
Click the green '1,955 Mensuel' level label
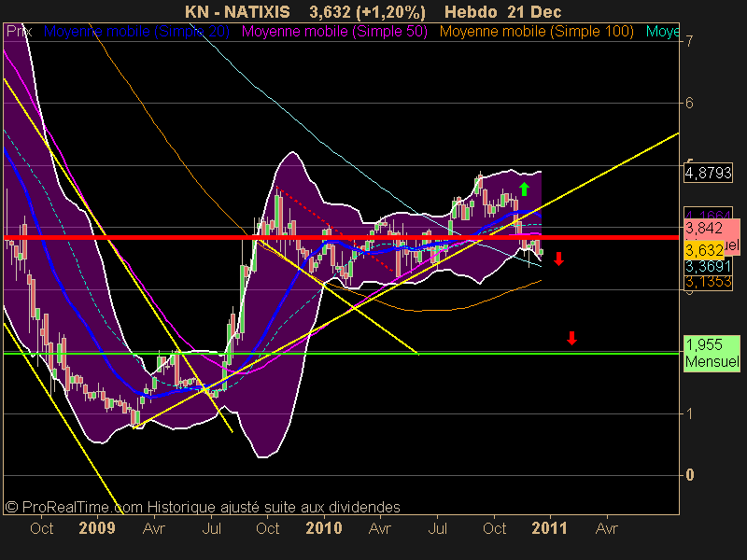(712, 353)
